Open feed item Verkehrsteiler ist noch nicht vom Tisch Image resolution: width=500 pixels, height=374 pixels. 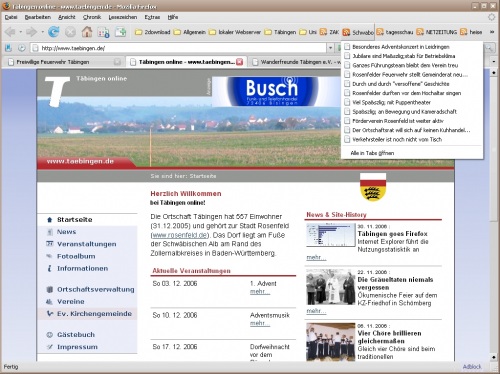pos(412,140)
